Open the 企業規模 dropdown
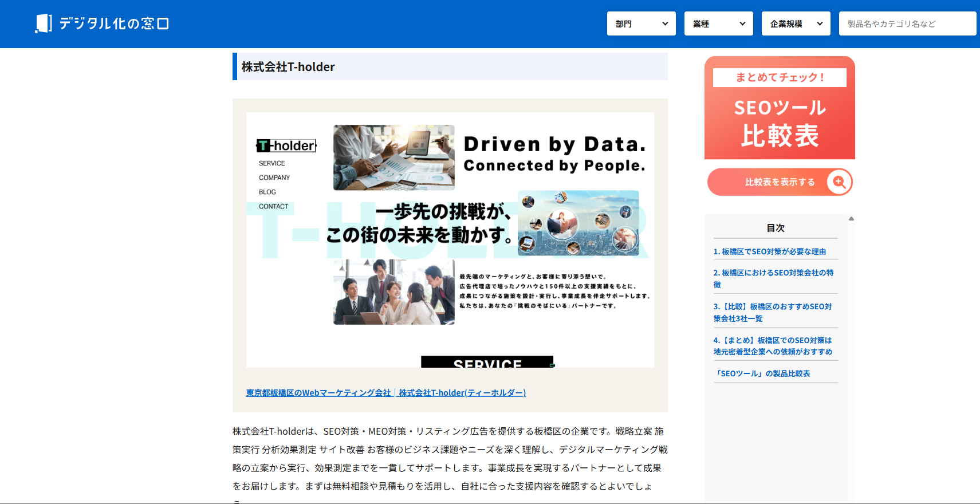 [x=796, y=23]
